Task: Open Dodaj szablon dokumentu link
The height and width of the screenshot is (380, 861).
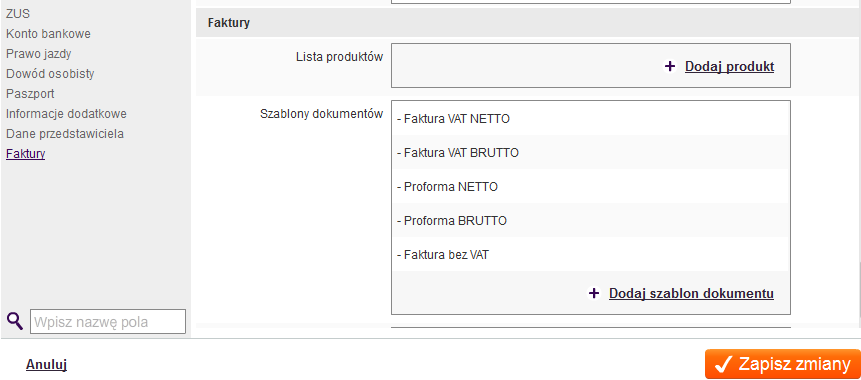Action: pos(691,293)
